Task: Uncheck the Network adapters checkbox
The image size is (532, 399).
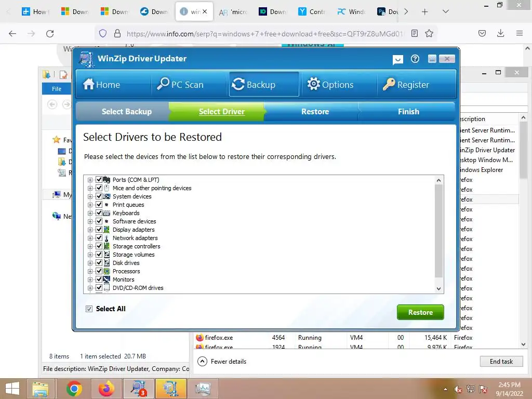Action: pyautogui.click(x=99, y=237)
